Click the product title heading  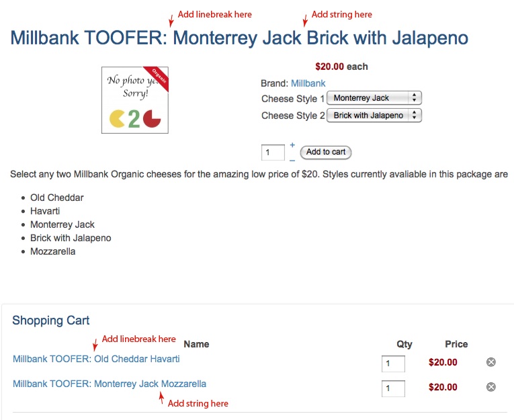[x=239, y=38]
